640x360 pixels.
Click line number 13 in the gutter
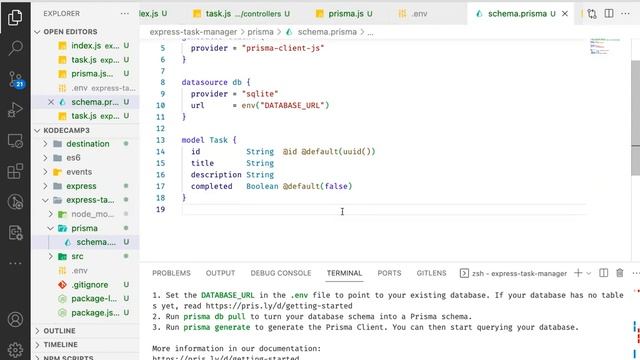[160, 140]
